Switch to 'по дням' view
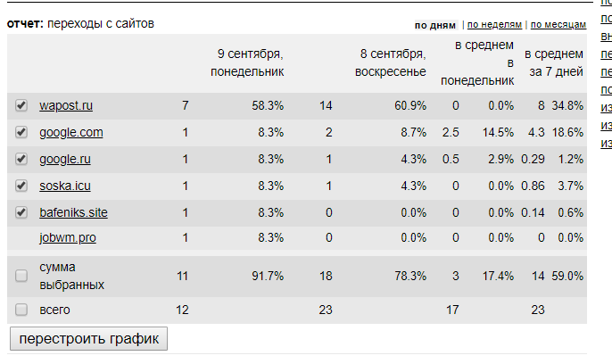The width and height of the screenshot is (612, 364). click(436, 25)
